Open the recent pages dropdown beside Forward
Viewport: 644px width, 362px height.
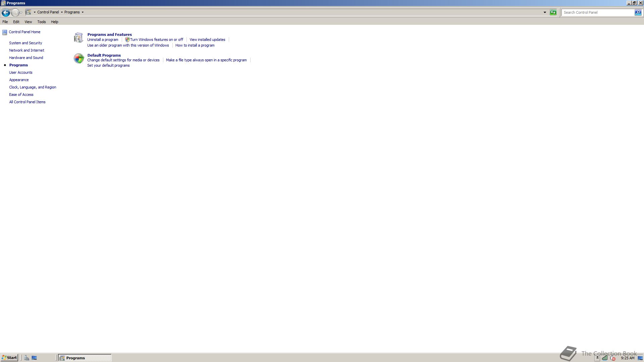[x=21, y=13]
